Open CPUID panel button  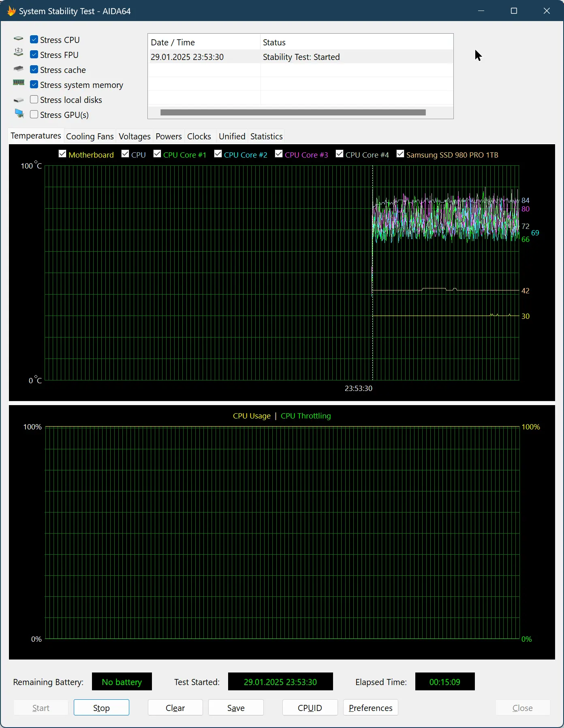[310, 708]
